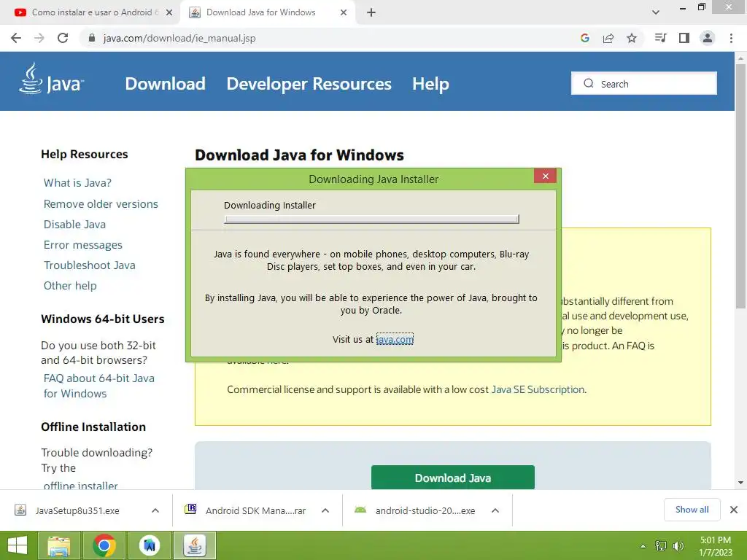Viewport: 747px width, 560px height.
Task: Open a new browser tab
Action: (x=371, y=12)
